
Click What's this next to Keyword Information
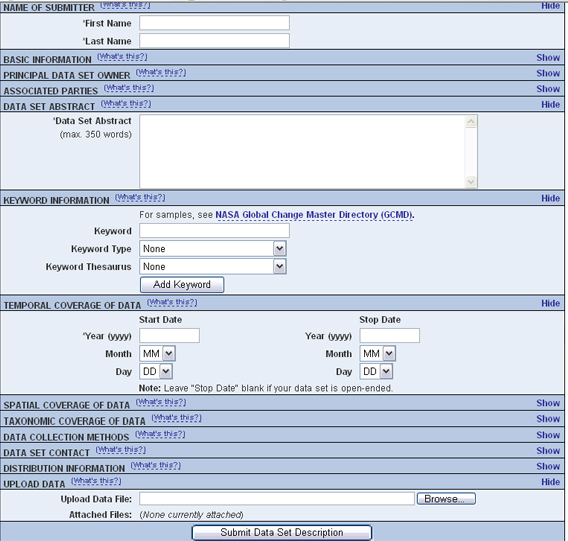point(140,197)
